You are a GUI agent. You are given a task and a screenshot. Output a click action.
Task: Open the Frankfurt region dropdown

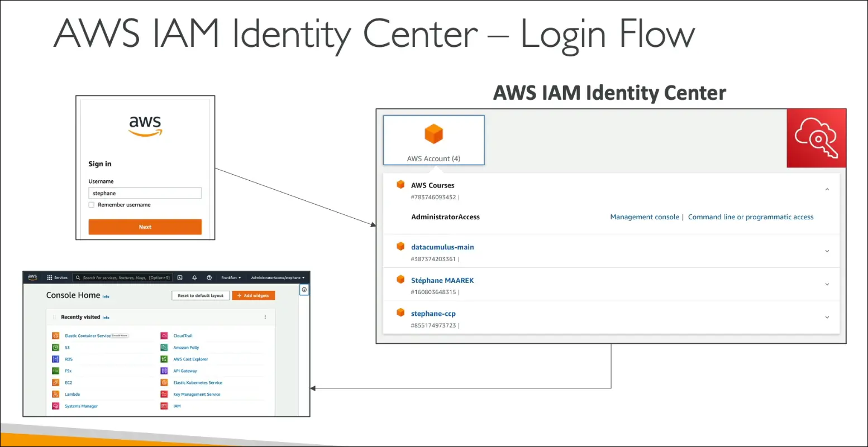click(231, 277)
